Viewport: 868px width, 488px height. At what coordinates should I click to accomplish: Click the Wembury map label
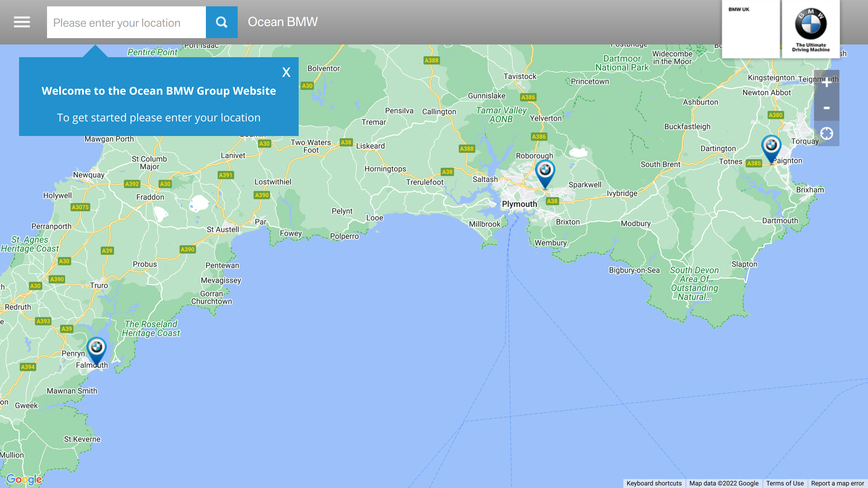coord(551,243)
